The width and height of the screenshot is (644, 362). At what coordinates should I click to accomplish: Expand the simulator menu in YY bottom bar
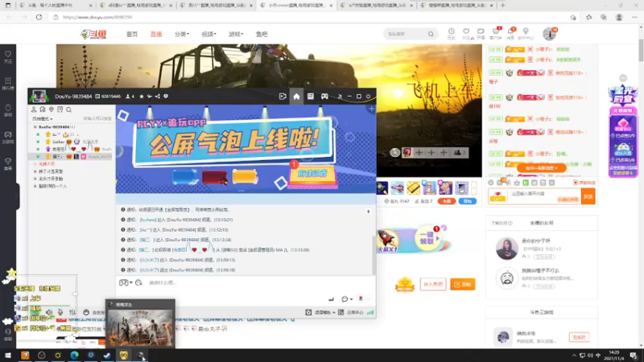coord(324,312)
